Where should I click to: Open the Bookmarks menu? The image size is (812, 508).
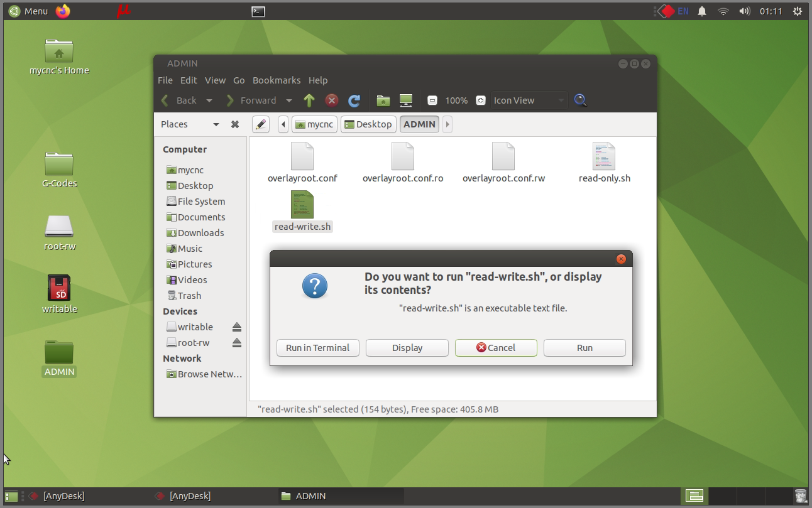click(276, 80)
